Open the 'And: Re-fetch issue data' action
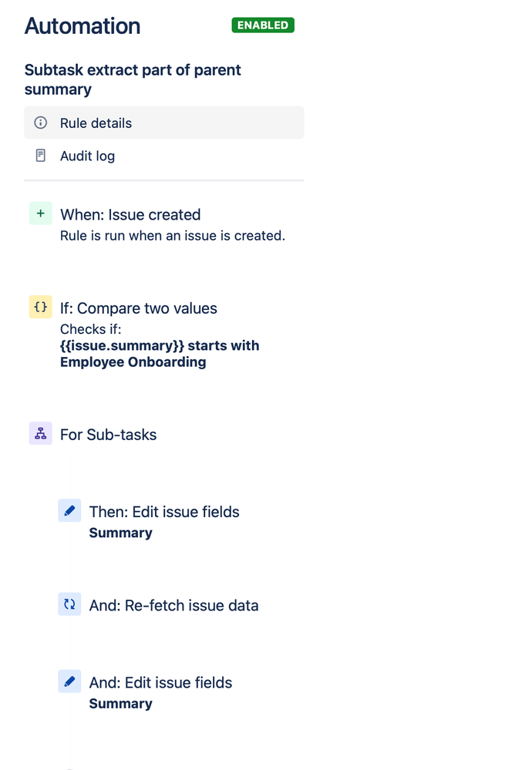Image resolution: width=532 pixels, height=770 pixels. point(173,605)
